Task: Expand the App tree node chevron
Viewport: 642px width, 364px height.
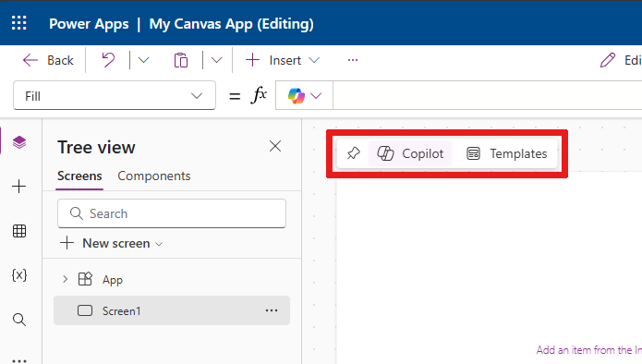Action: pos(65,279)
